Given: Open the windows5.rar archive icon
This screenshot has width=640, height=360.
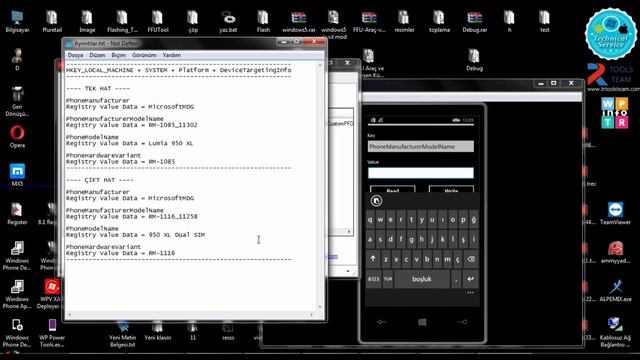Looking at the screenshot, I should pos(299,22).
